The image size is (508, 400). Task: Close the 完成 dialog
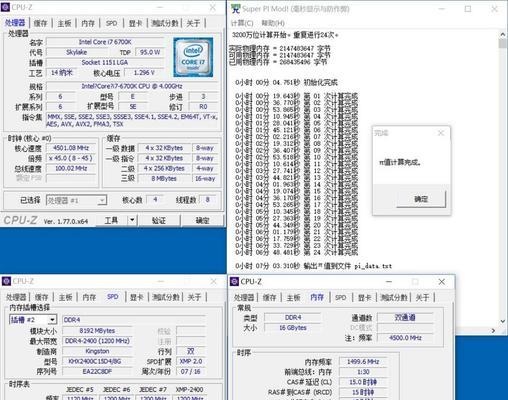pos(441,133)
